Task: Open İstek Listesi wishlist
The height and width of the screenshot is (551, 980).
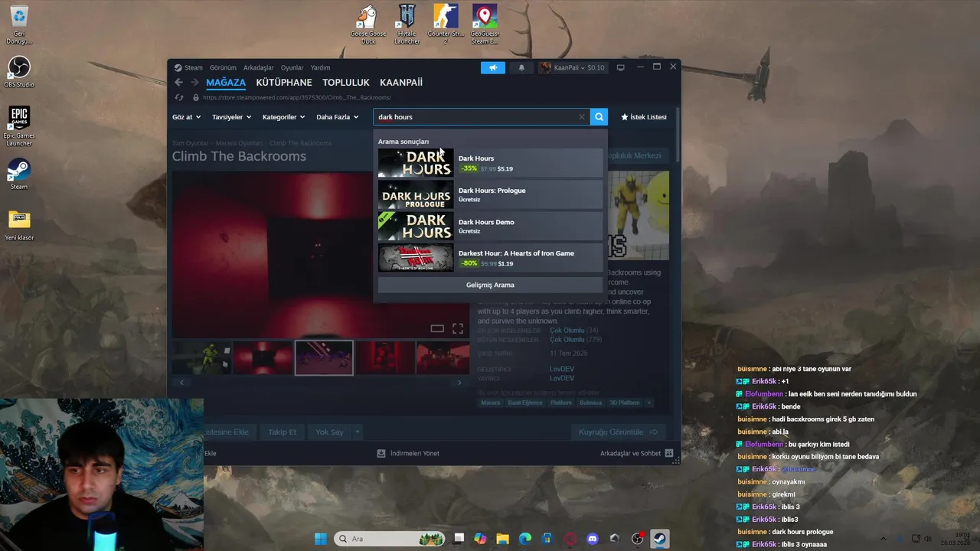Action: 644,117
